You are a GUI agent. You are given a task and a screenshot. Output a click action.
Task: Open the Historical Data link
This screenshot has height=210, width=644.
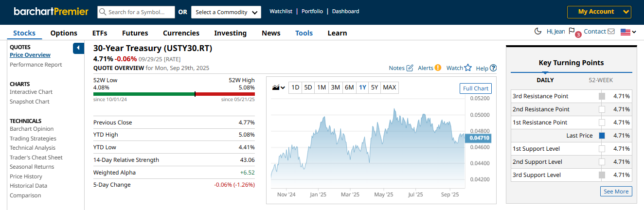(x=28, y=186)
